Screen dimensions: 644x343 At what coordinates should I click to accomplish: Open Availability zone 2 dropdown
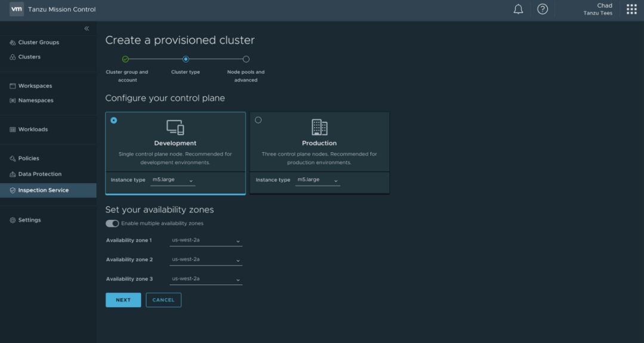pyautogui.click(x=206, y=260)
